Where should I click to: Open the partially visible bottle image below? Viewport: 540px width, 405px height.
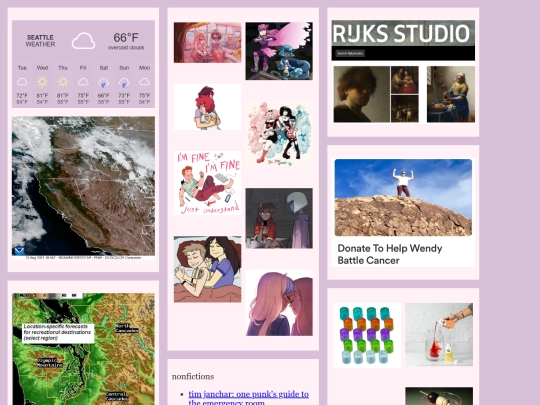(x=439, y=396)
